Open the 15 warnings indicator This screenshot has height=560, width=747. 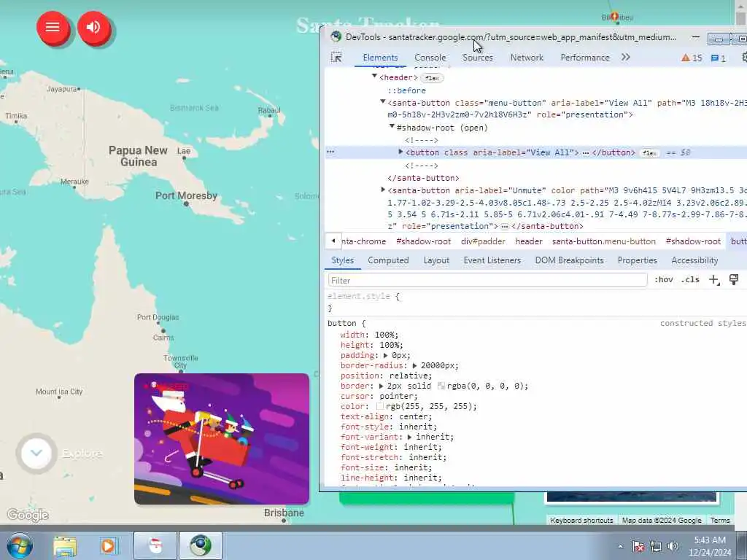(x=692, y=58)
